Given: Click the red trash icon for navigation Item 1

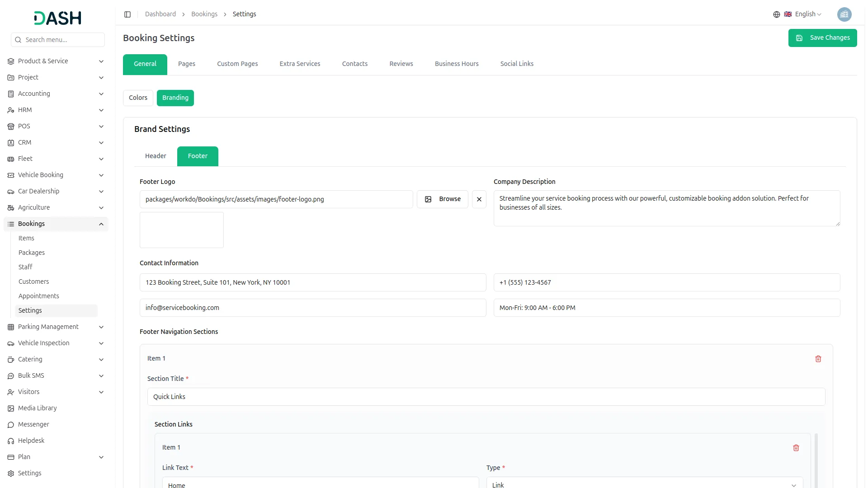Looking at the screenshot, I should coord(818,359).
